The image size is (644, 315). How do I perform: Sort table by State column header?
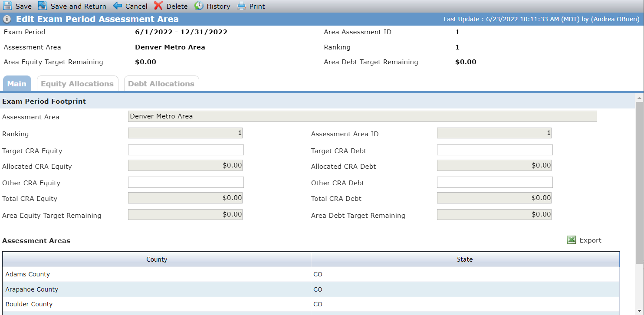click(465, 259)
